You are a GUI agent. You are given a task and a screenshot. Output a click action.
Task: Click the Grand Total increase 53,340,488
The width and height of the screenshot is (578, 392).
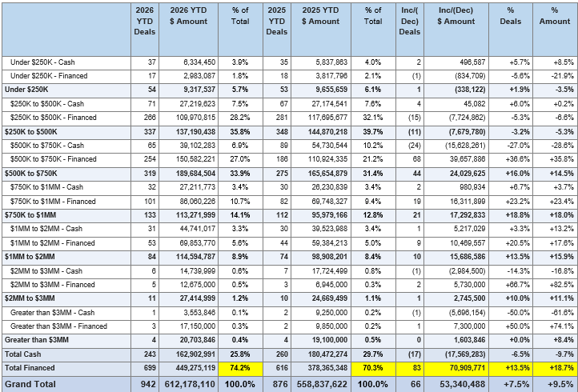click(x=456, y=384)
